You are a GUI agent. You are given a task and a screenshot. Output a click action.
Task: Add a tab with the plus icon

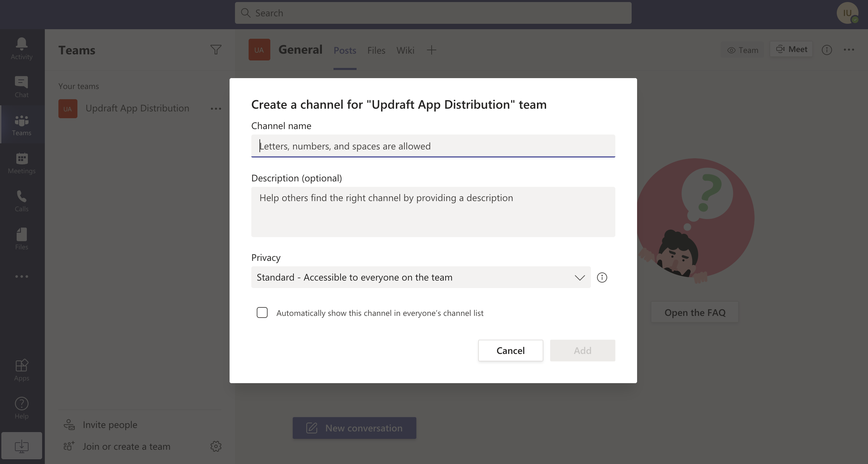coord(431,50)
